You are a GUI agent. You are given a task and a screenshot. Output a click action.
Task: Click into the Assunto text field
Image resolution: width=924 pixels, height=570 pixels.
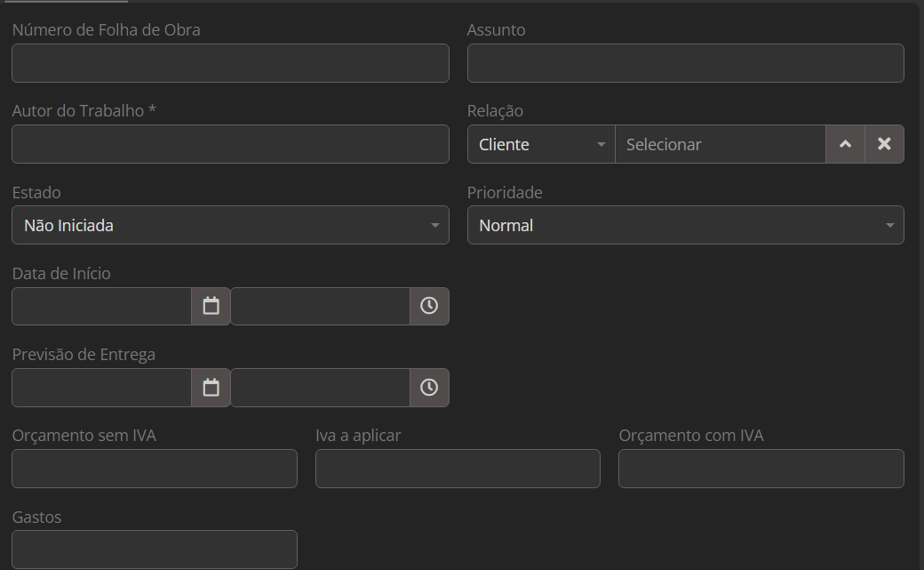[685, 63]
